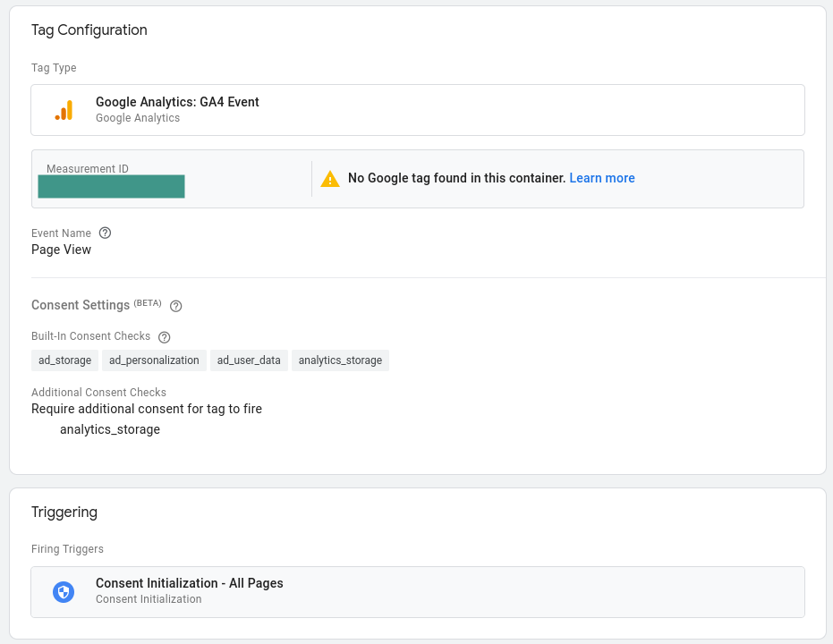Click the Consent Settings help icon
This screenshot has width=833, height=644.
(175, 306)
